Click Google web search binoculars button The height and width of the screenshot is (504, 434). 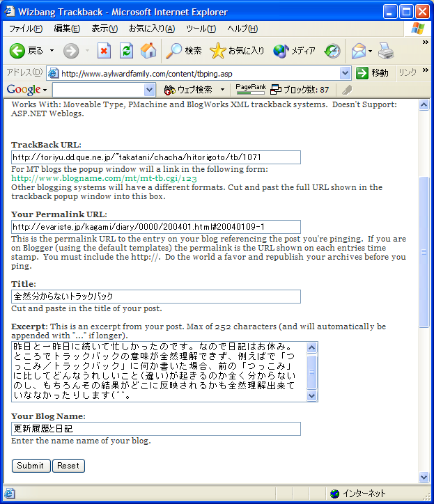click(188, 90)
